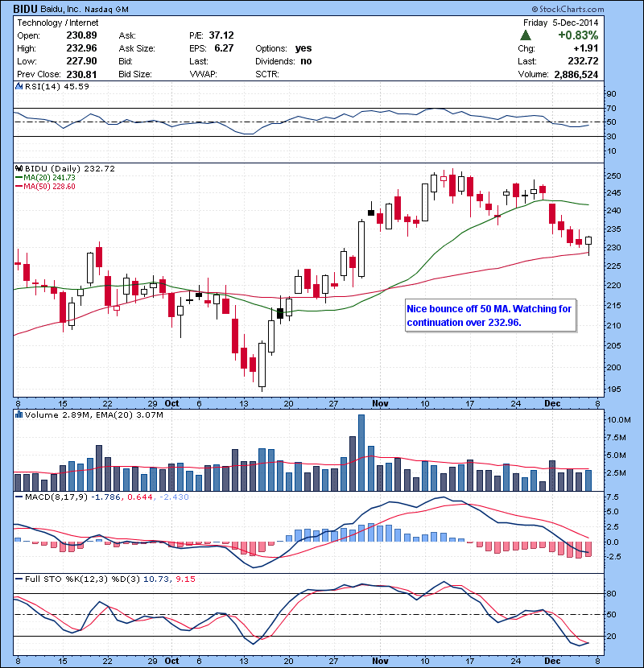Click the 195 price axis label
The height and width of the screenshot is (668, 644).
click(x=613, y=390)
